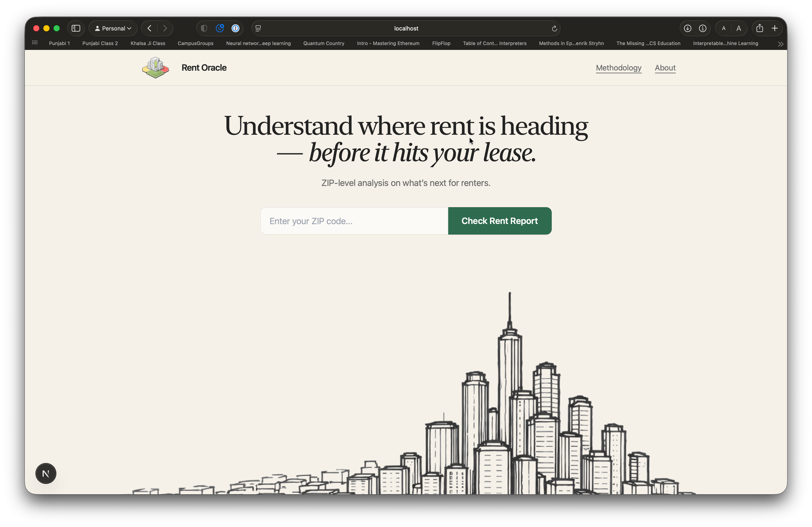Click the Rent Oracle logo image

156,68
